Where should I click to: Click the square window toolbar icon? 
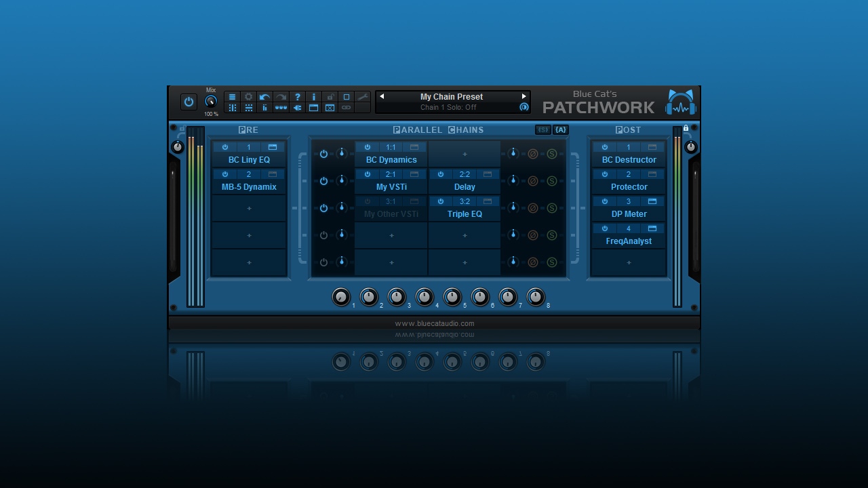347,97
